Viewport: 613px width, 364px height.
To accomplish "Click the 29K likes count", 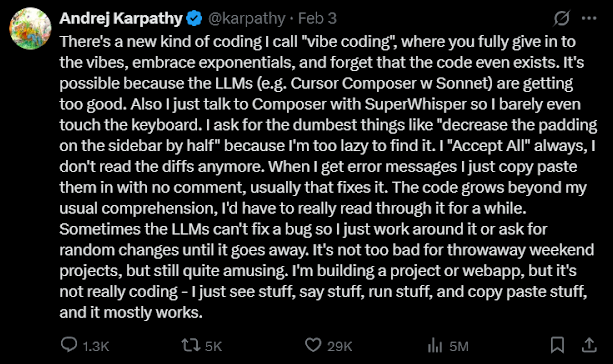I will pyautogui.click(x=339, y=346).
